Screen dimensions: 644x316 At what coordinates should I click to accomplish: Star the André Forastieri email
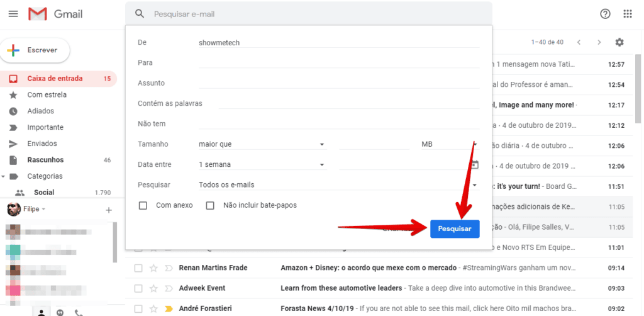click(153, 308)
